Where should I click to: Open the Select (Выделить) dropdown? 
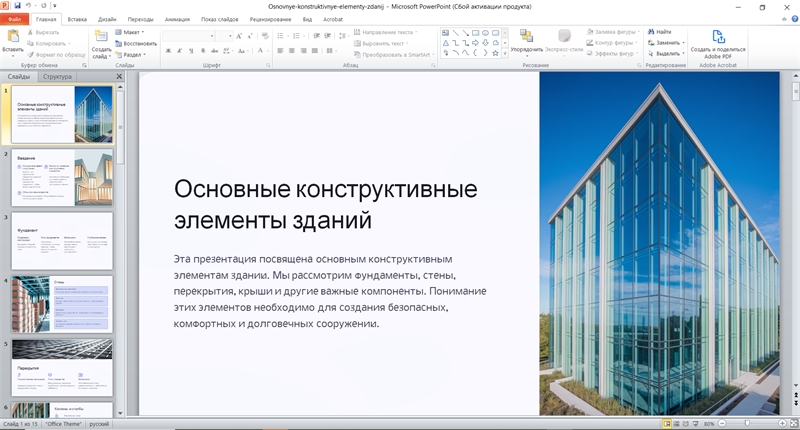(666, 54)
